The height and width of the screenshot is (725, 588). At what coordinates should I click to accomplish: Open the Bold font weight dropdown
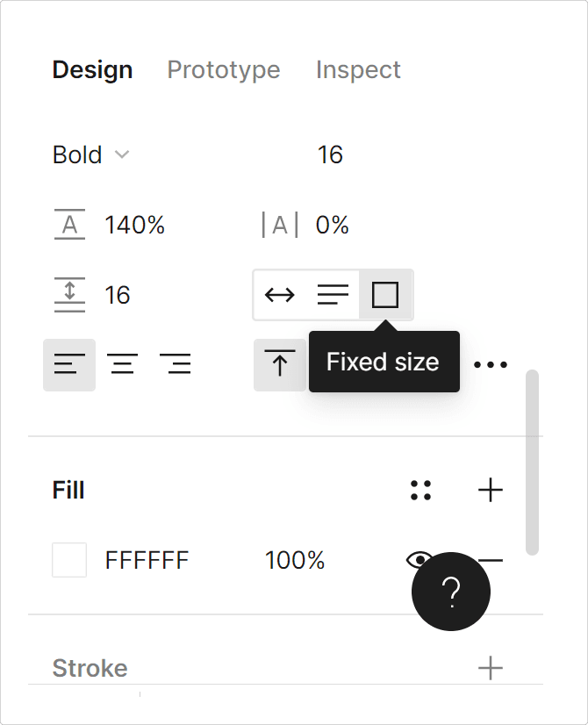tap(91, 154)
